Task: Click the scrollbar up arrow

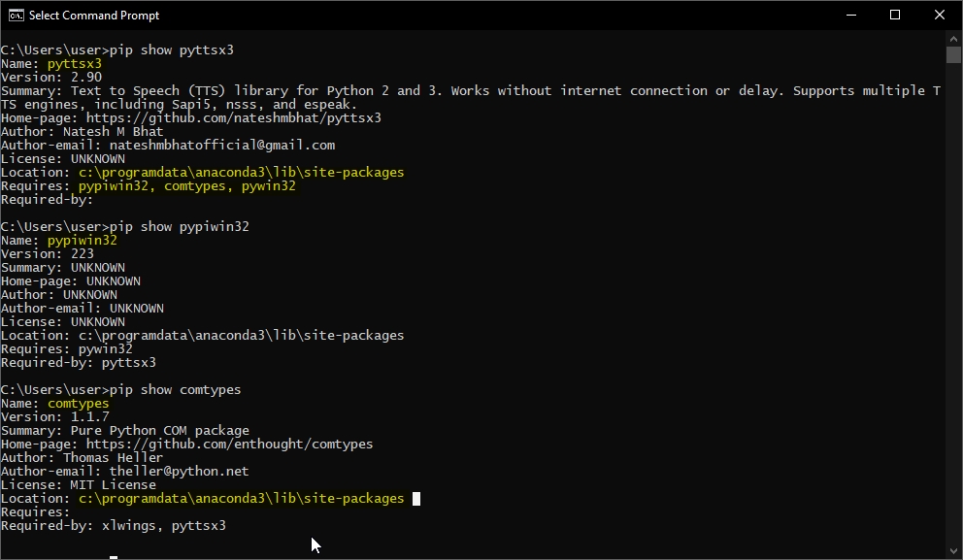Action: [953, 37]
